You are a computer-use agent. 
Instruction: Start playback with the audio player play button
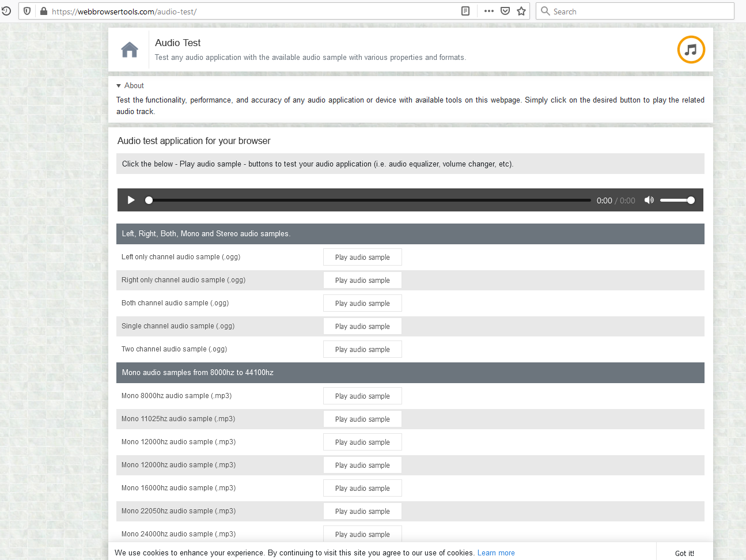(x=131, y=200)
